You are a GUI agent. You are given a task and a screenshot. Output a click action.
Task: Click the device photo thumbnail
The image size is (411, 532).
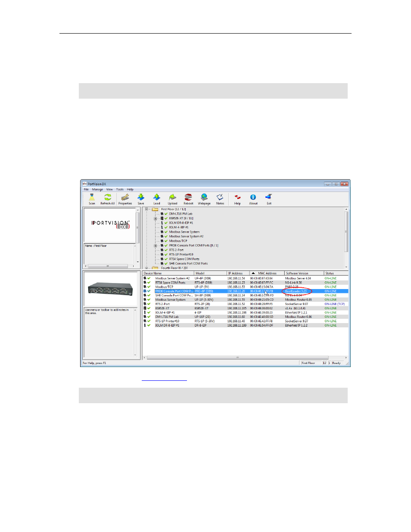(x=111, y=289)
